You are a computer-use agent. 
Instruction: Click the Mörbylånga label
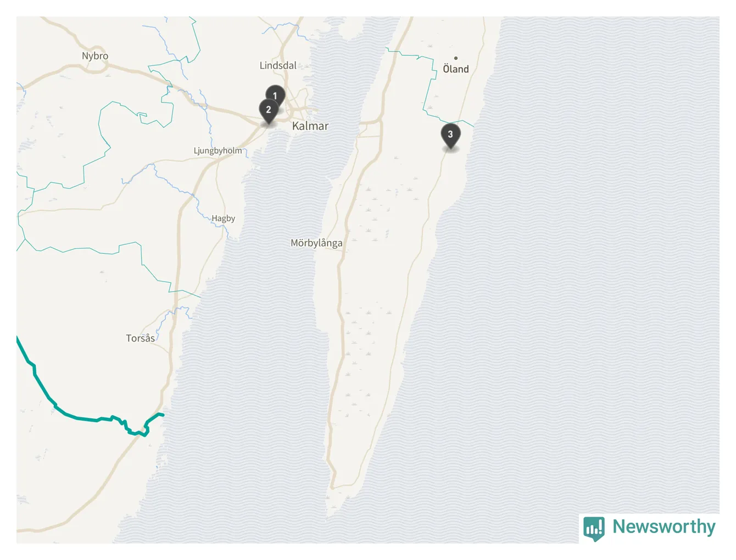(x=316, y=243)
